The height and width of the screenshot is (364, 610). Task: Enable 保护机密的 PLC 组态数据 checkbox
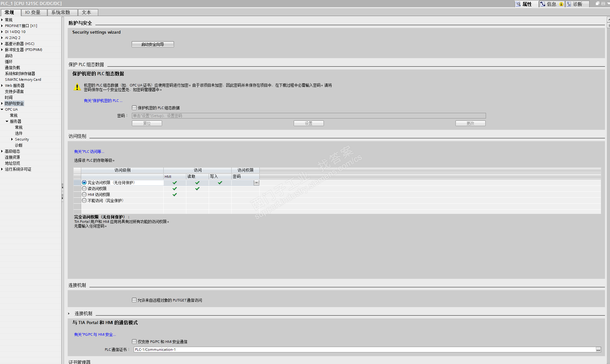134,108
